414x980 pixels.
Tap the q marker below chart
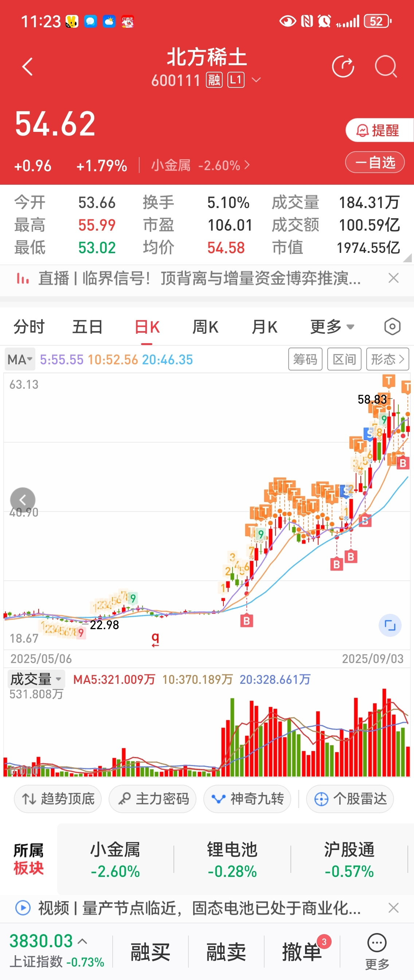(155, 639)
